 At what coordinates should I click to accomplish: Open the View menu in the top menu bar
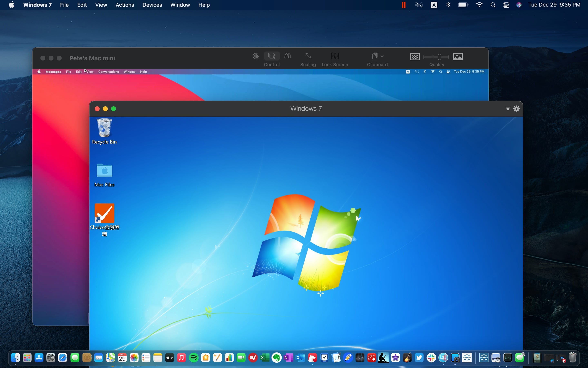click(101, 5)
